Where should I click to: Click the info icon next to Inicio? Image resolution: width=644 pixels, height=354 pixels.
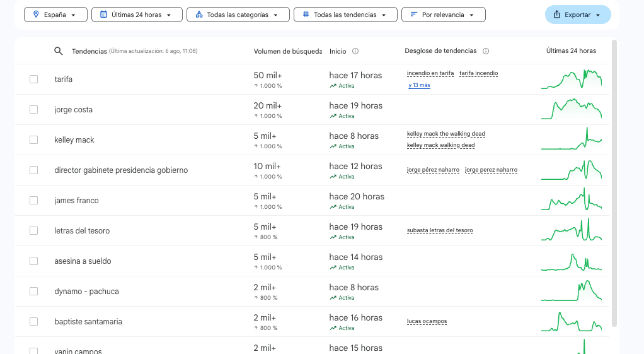pyautogui.click(x=355, y=51)
